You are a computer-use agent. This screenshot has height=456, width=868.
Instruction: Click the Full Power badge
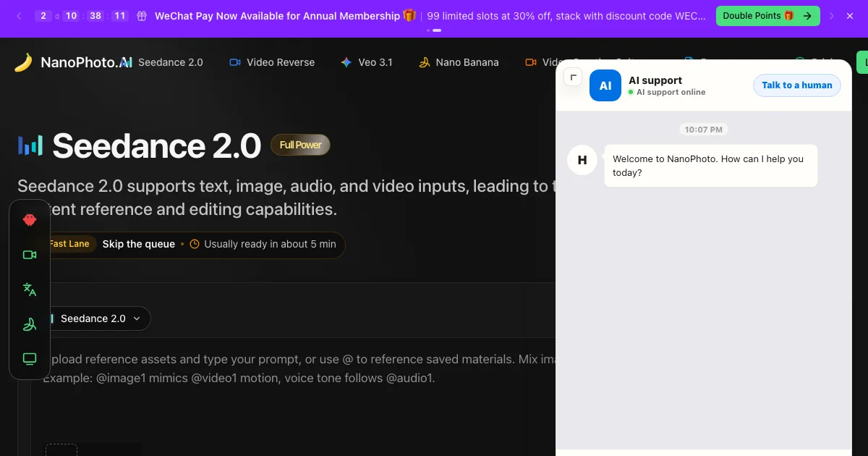(300, 145)
